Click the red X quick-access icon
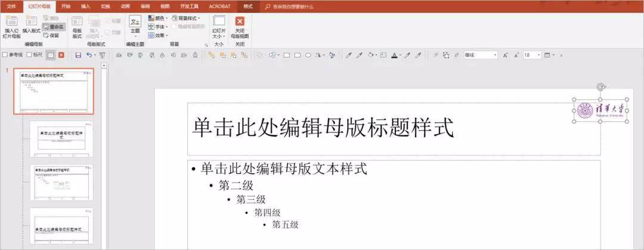This screenshot has height=250, width=644. pyautogui.click(x=61, y=55)
